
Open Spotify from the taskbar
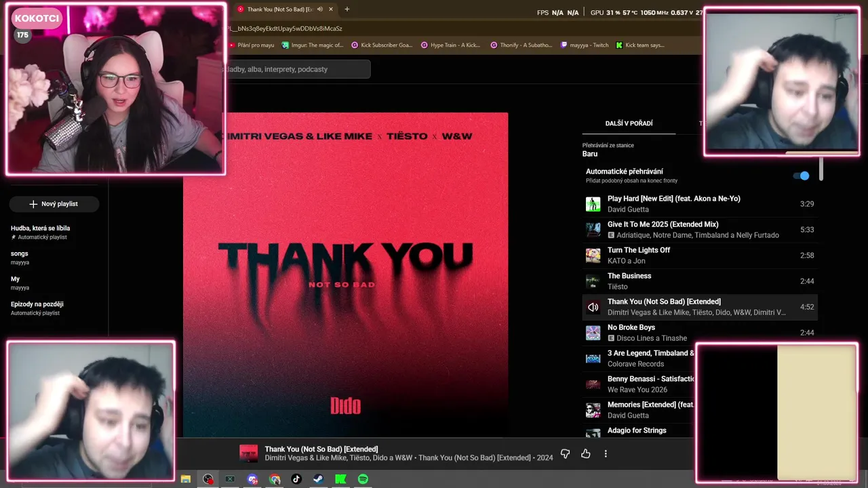(x=363, y=479)
